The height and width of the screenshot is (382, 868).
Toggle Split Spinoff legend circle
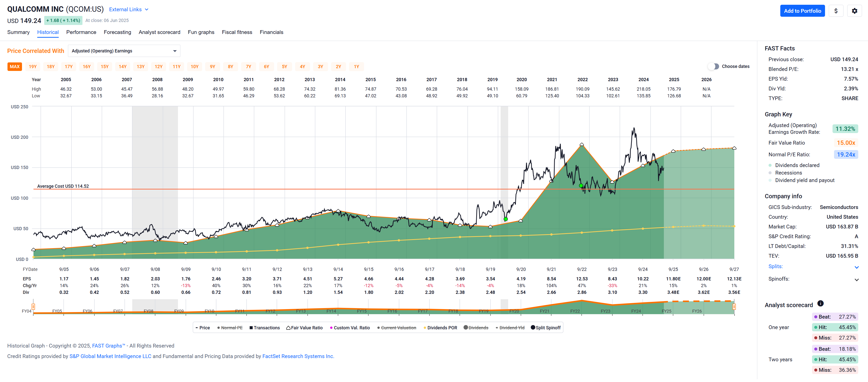click(x=533, y=328)
